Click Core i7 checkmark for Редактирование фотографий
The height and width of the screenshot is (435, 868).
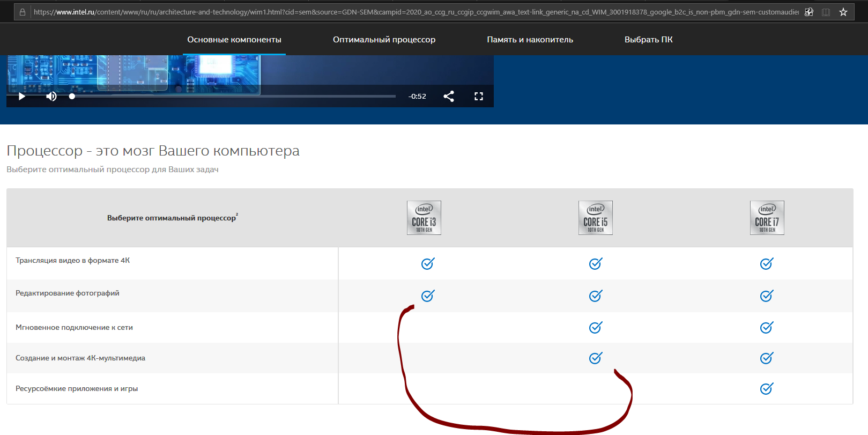coord(767,296)
